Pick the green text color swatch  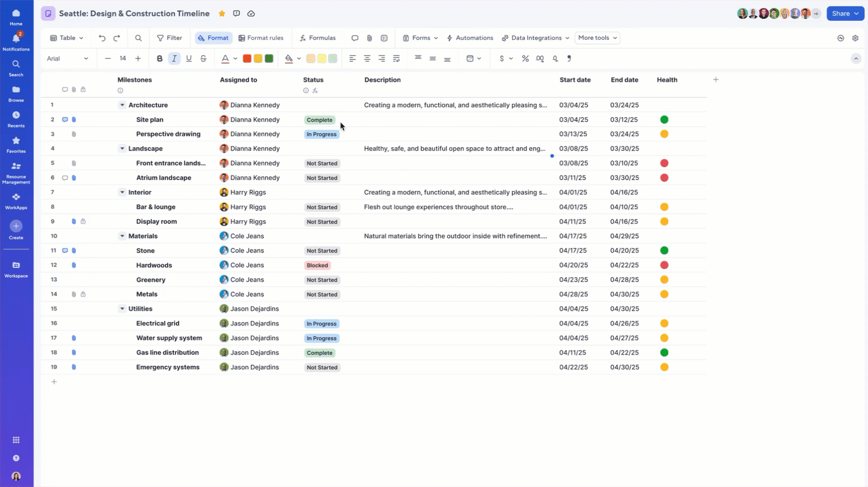click(269, 58)
